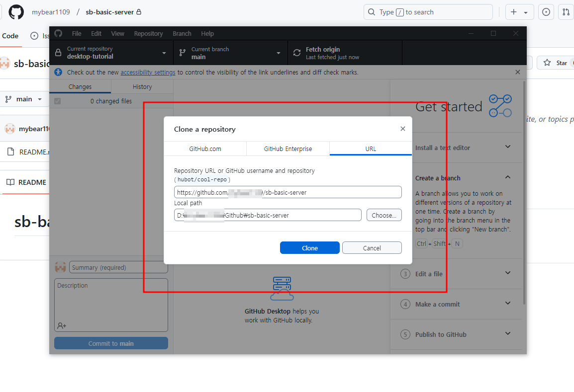Switch to the GitHub.com tab in clone dialog
The height and width of the screenshot is (392, 574).
[x=205, y=149]
